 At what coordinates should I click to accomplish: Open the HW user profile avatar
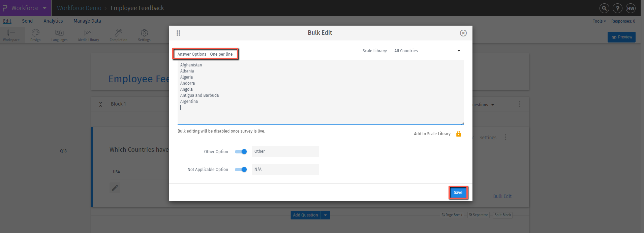(x=631, y=8)
